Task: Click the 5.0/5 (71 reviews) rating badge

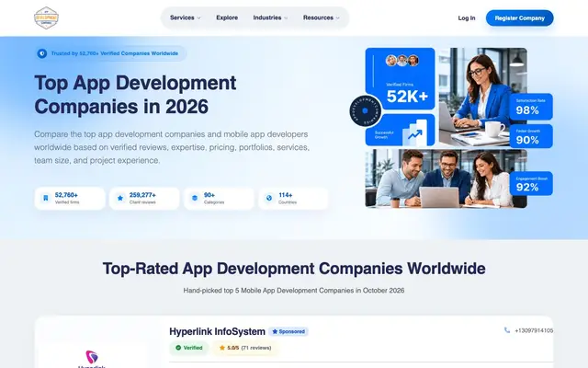Action: [245, 348]
